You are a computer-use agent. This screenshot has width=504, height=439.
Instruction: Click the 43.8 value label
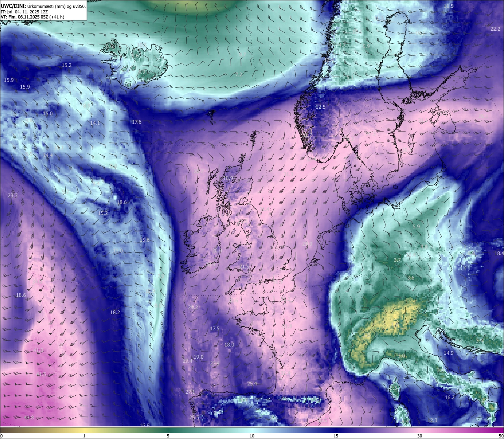[x=28, y=417]
